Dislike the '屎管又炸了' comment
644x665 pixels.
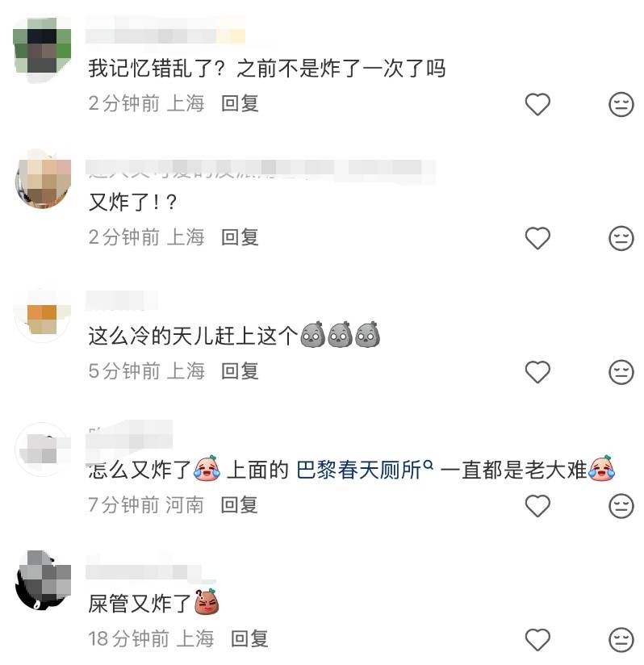click(621, 639)
